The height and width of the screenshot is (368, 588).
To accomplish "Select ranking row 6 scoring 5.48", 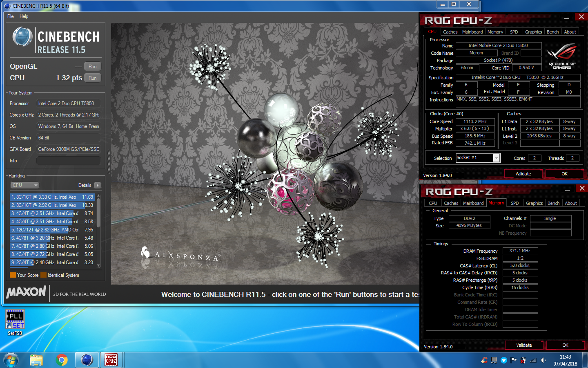I will tap(52, 238).
